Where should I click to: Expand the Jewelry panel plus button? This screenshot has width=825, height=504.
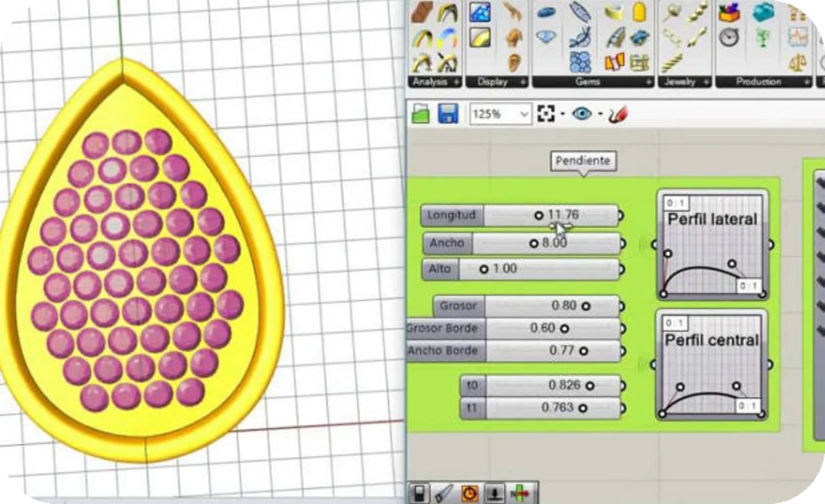tap(706, 82)
